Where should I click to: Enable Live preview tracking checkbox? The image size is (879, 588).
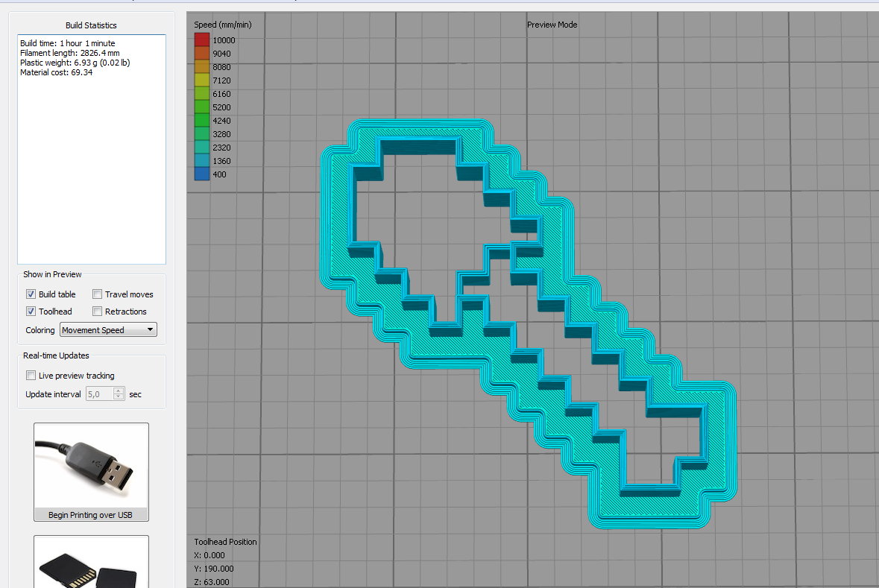click(31, 376)
